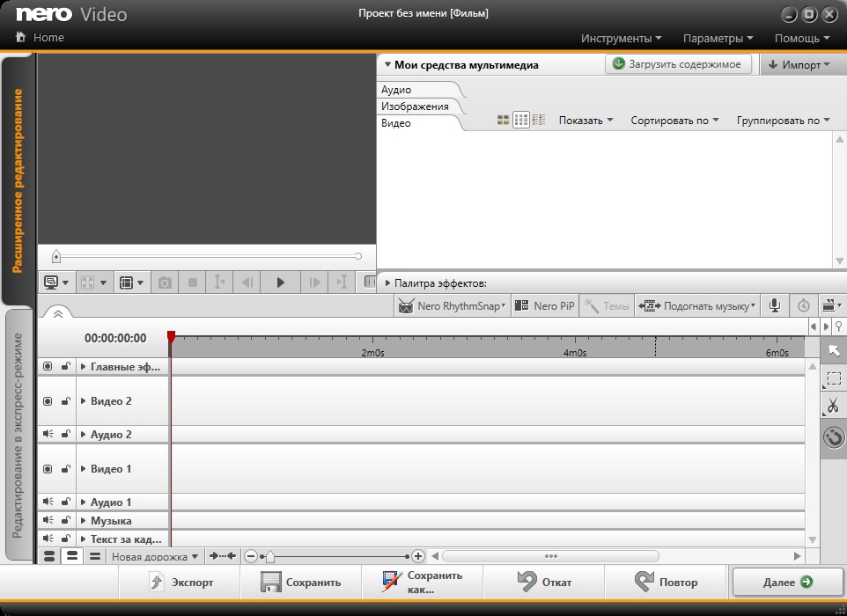Zoom out timeline with minus button
Image resolution: width=847 pixels, height=616 pixels.
pos(251,556)
